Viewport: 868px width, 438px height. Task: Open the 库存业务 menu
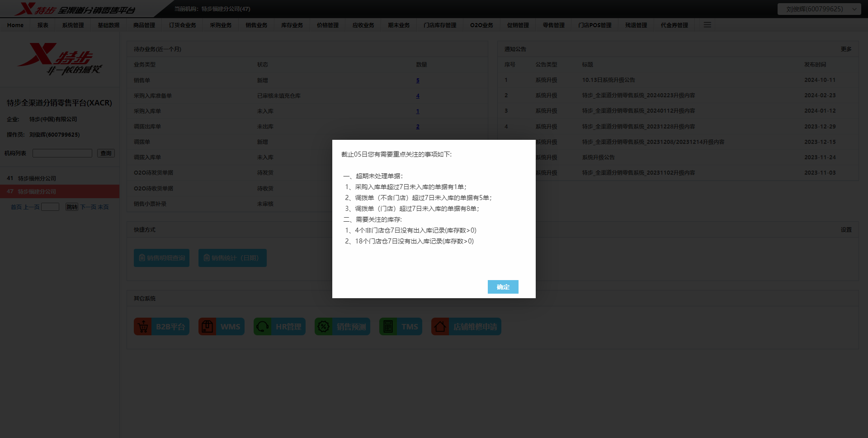click(x=292, y=25)
